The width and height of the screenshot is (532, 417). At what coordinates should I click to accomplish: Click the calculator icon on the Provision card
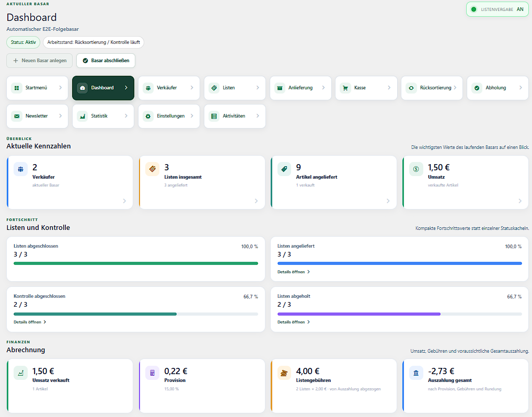point(153,373)
